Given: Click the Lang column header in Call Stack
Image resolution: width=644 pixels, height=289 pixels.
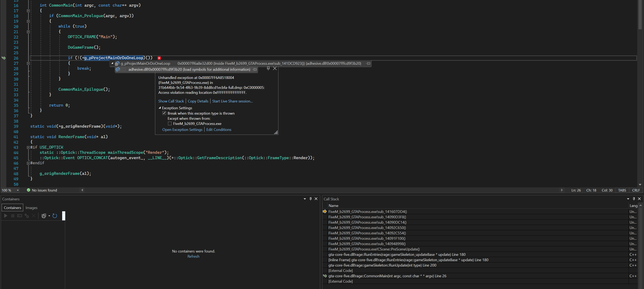Looking at the screenshot, I should (633, 206).
